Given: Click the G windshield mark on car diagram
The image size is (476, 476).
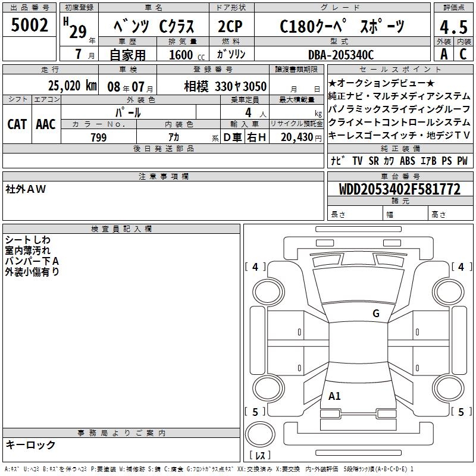Looking at the screenshot, I should click(375, 314).
